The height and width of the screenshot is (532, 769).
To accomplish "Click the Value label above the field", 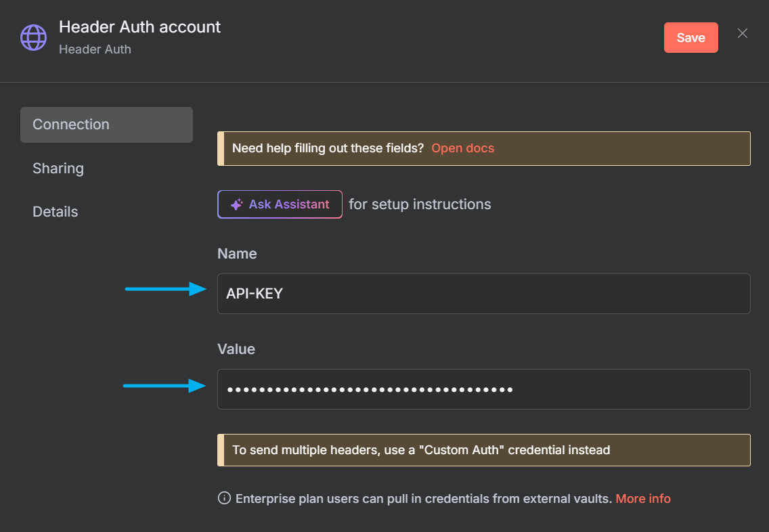I will (x=236, y=349).
